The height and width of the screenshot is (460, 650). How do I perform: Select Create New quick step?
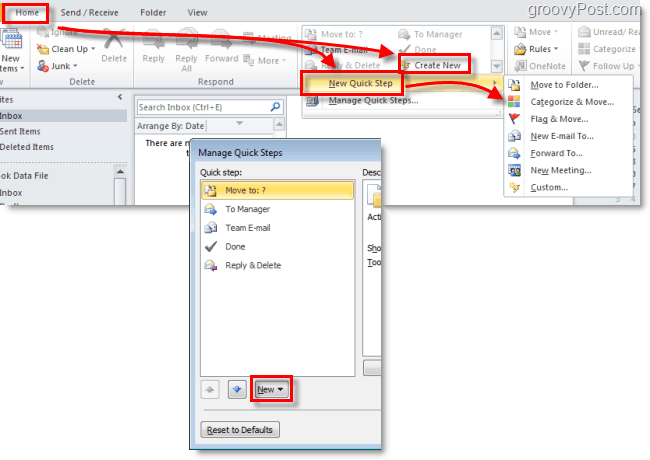click(434, 65)
